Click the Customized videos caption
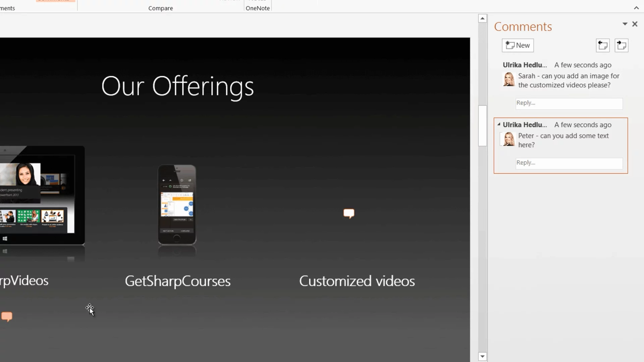 click(357, 281)
